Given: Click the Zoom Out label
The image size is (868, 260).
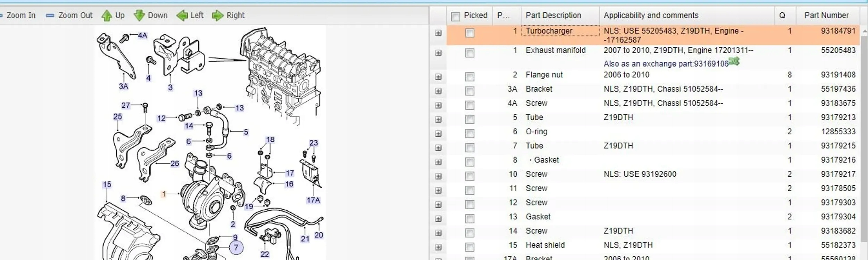Looking at the screenshot, I should tap(75, 16).
